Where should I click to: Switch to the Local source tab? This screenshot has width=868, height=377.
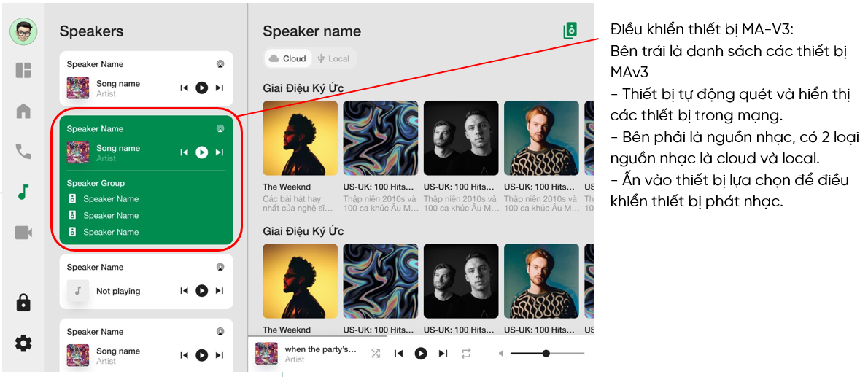pos(333,58)
